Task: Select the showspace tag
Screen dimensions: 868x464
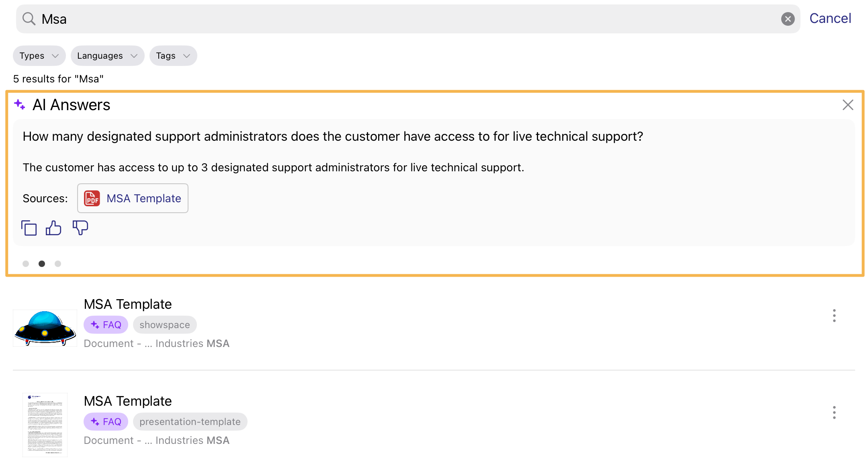Action: click(164, 324)
